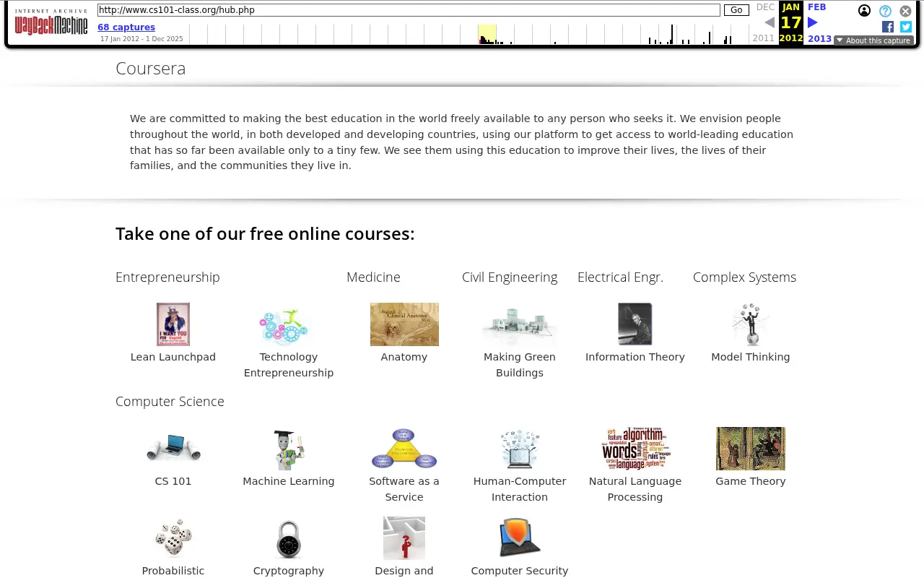Go to previous capture arrow
The height and width of the screenshot is (578, 924).
click(770, 22)
